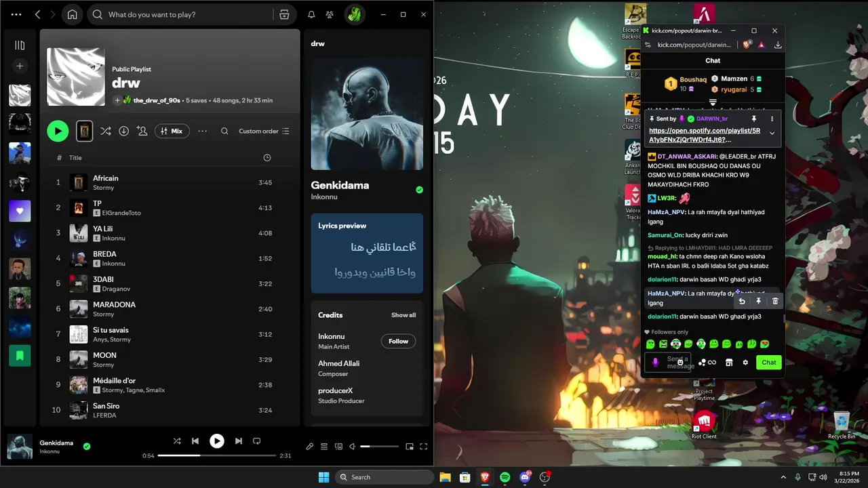This screenshot has height=488, width=868.
Task: Open Your Episodes green bookmark tile
Action: point(20,355)
